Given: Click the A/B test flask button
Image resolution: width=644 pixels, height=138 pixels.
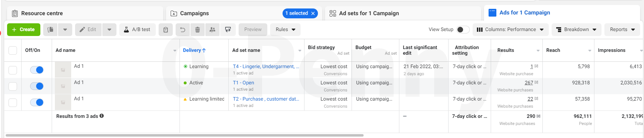Looking at the screenshot, I should click(137, 30).
